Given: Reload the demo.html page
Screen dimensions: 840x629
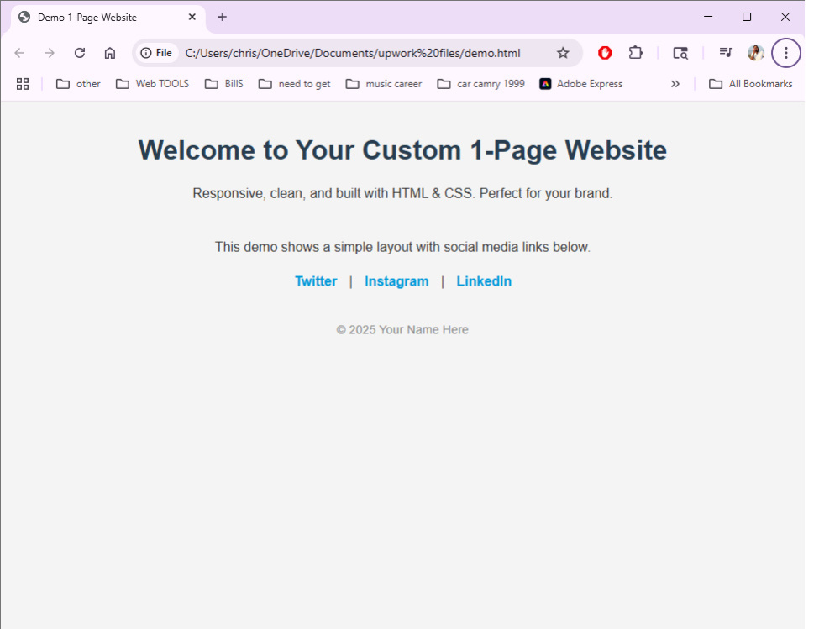Looking at the screenshot, I should [80, 53].
